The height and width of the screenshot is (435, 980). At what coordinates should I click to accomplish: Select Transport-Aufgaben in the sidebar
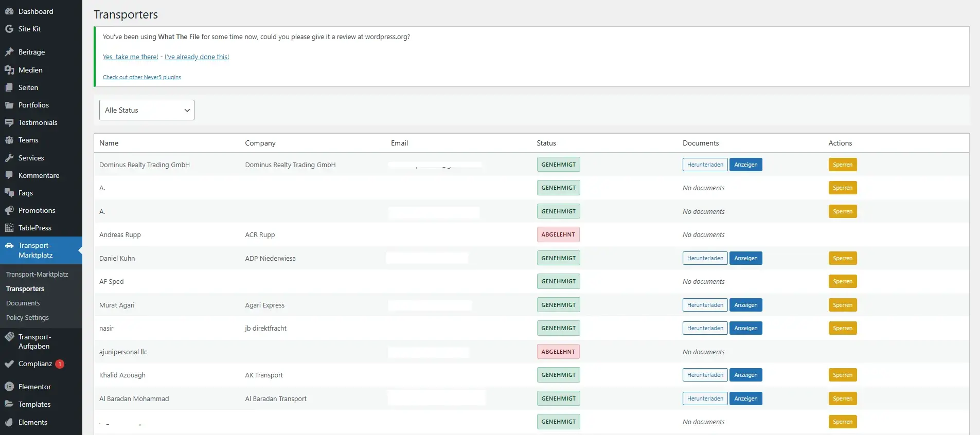click(x=34, y=341)
